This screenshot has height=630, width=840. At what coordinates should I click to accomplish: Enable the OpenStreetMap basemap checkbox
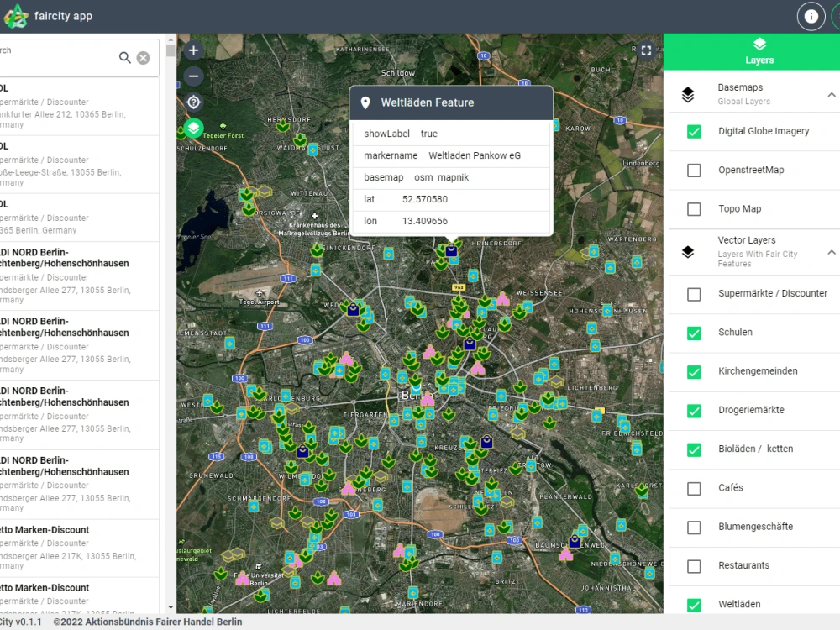tap(694, 170)
